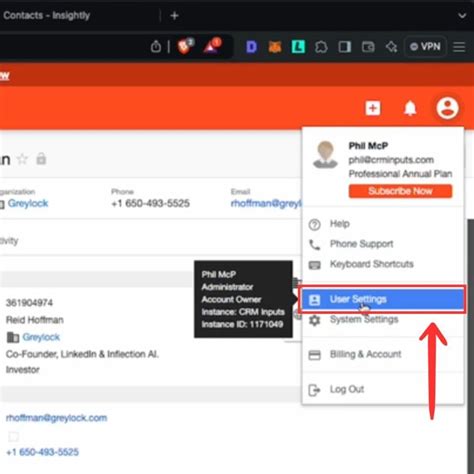Select User Settings in the menu
The image size is (474, 474).
point(383,299)
